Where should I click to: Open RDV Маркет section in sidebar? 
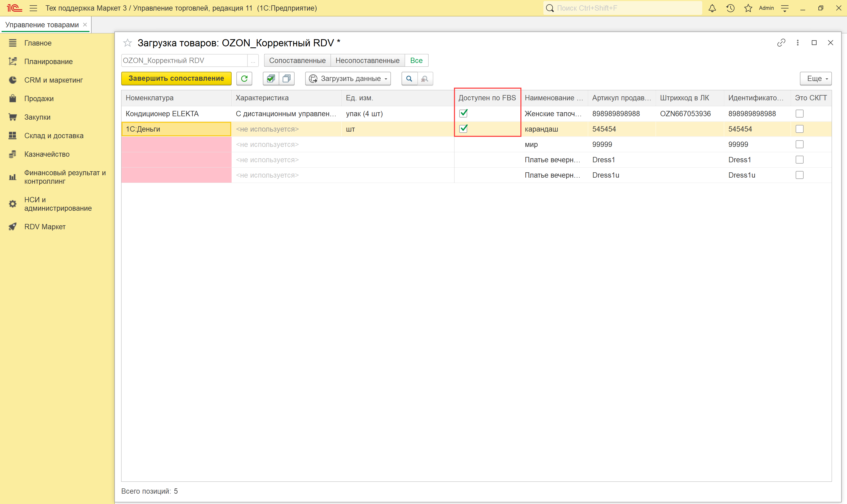[44, 227]
